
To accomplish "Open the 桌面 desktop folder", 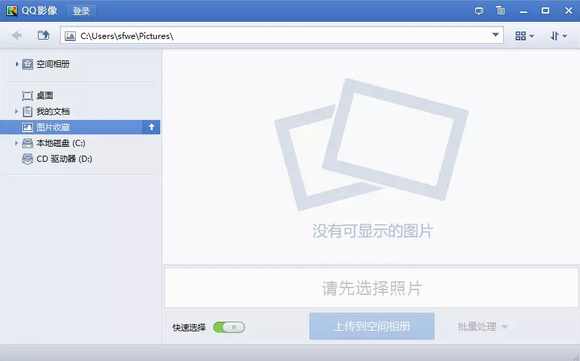I will (x=37, y=96).
